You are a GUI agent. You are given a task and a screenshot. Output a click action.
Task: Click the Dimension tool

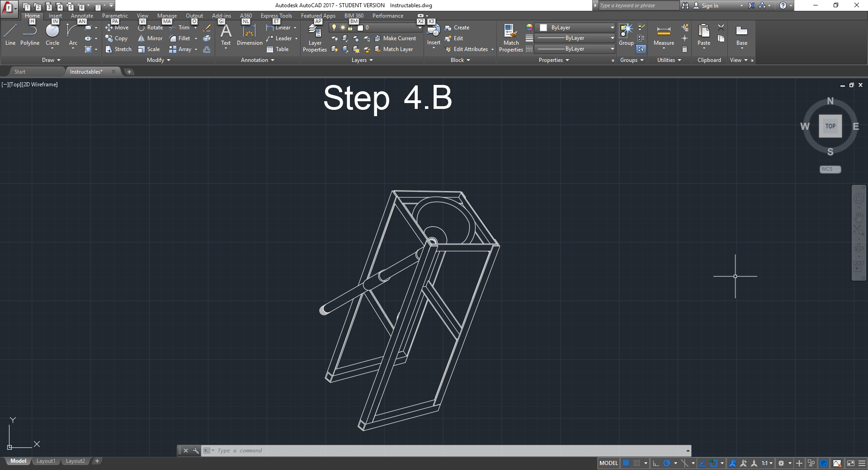point(250,35)
